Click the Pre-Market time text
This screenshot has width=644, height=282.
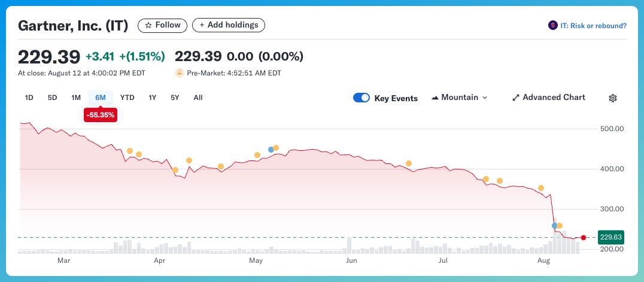point(234,73)
